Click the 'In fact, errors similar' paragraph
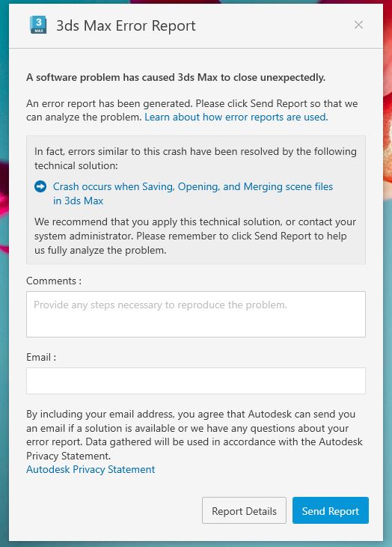The height and width of the screenshot is (547, 392). pos(195,159)
